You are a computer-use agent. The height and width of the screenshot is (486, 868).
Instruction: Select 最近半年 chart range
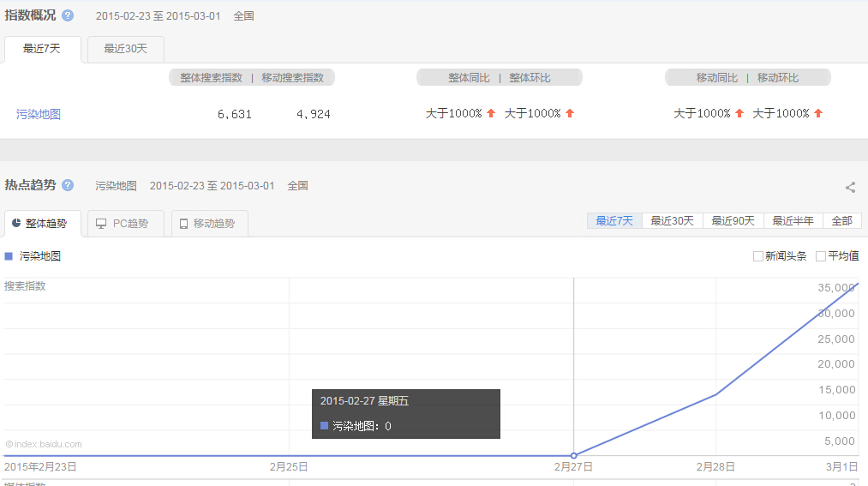(x=793, y=221)
